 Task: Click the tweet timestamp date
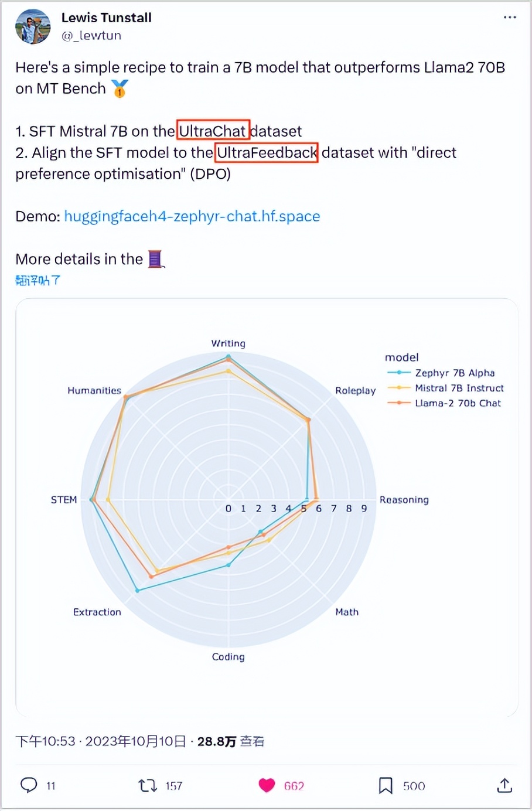[x=101, y=741]
